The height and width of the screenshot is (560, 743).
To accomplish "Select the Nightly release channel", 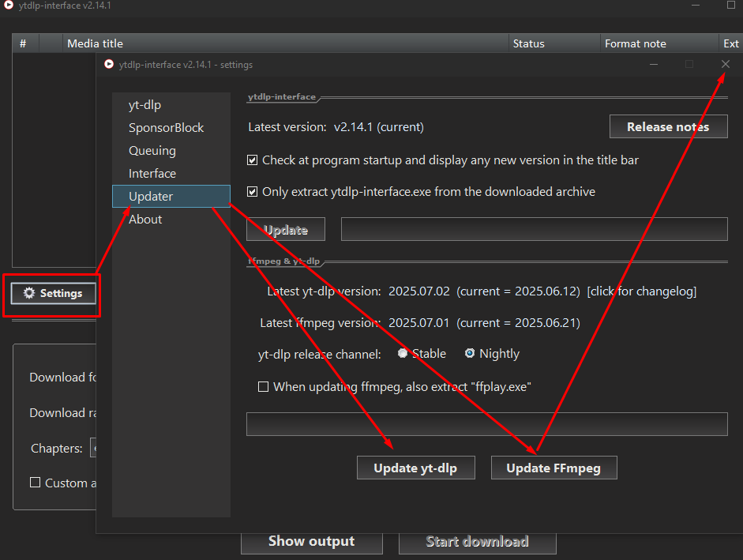I will [470, 353].
